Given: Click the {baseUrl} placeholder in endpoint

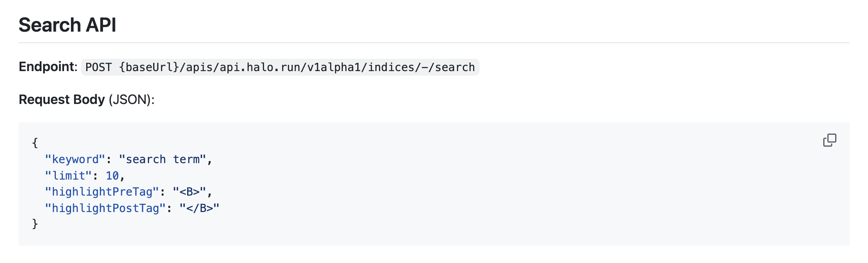Looking at the screenshot, I should (x=149, y=67).
